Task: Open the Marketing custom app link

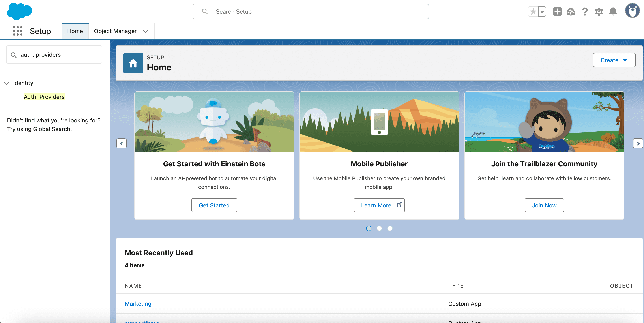Action: [x=138, y=304]
